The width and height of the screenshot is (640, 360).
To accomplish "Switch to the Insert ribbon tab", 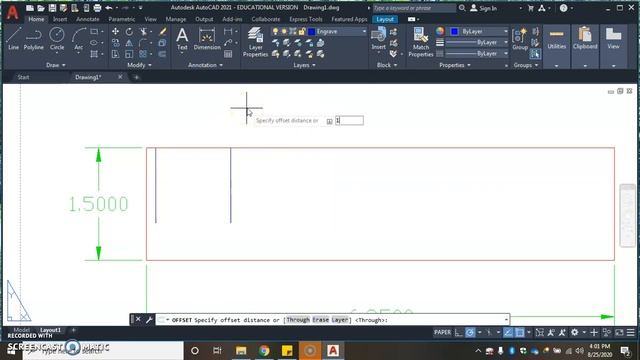I will (60, 19).
